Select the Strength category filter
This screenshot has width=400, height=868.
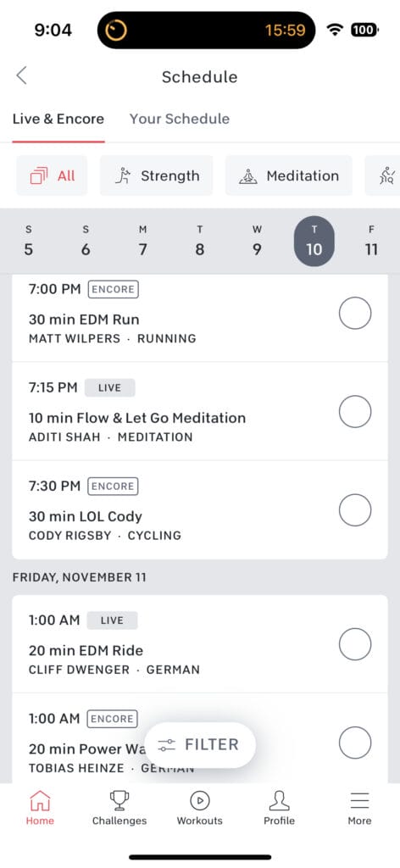[156, 175]
